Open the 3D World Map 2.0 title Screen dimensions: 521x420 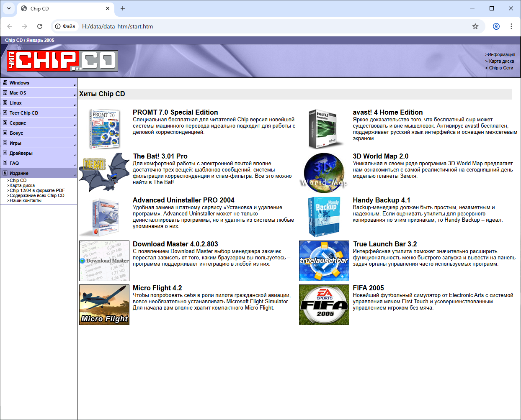381,156
